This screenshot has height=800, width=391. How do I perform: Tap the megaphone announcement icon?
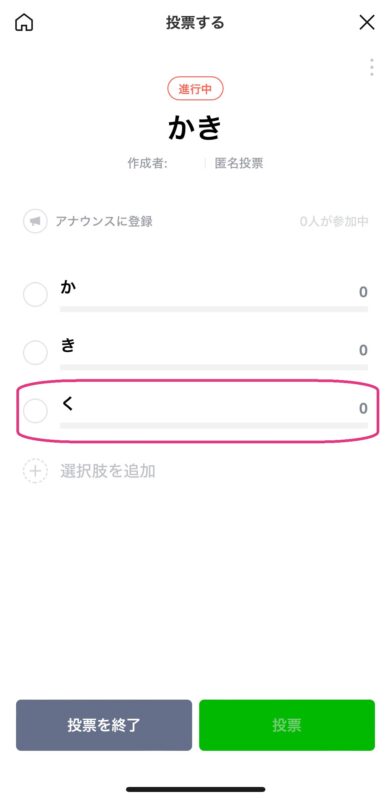35,221
